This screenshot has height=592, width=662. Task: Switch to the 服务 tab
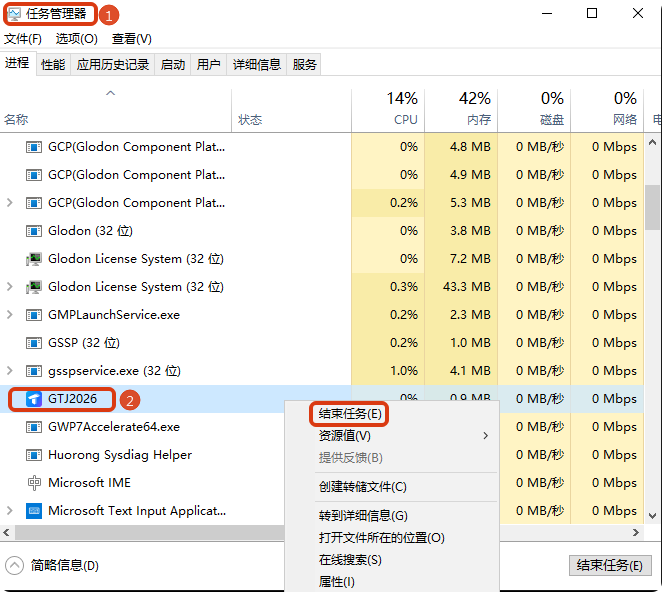(x=304, y=65)
